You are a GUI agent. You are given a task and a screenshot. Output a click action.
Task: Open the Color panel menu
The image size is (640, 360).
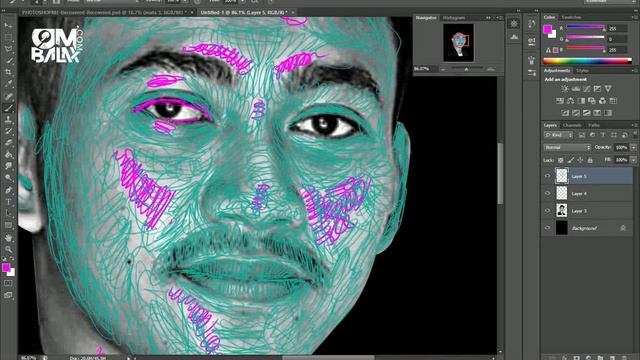(635, 17)
